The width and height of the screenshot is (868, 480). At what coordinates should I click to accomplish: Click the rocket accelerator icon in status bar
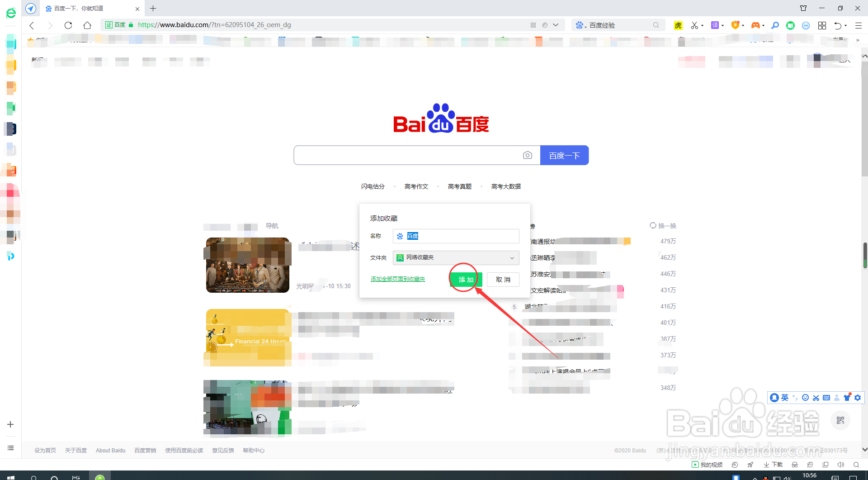pyautogui.click(x=750, y=465)
